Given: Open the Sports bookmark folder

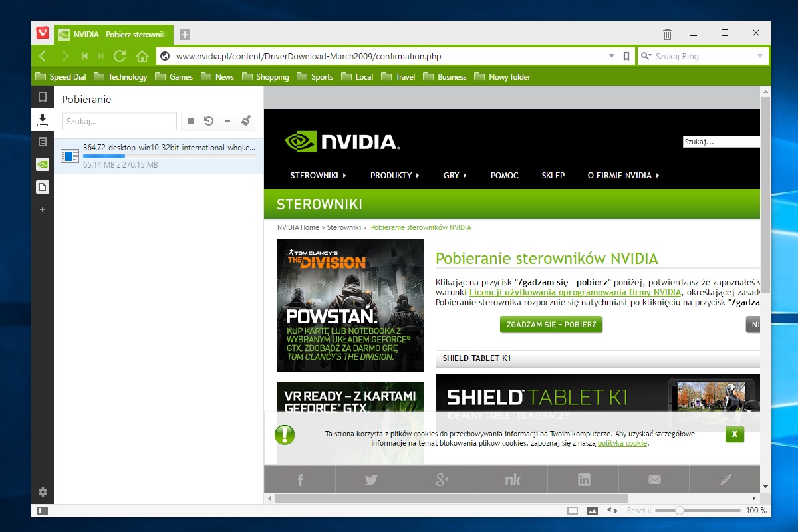Looking at the screenshot, I should pos(315,77).
